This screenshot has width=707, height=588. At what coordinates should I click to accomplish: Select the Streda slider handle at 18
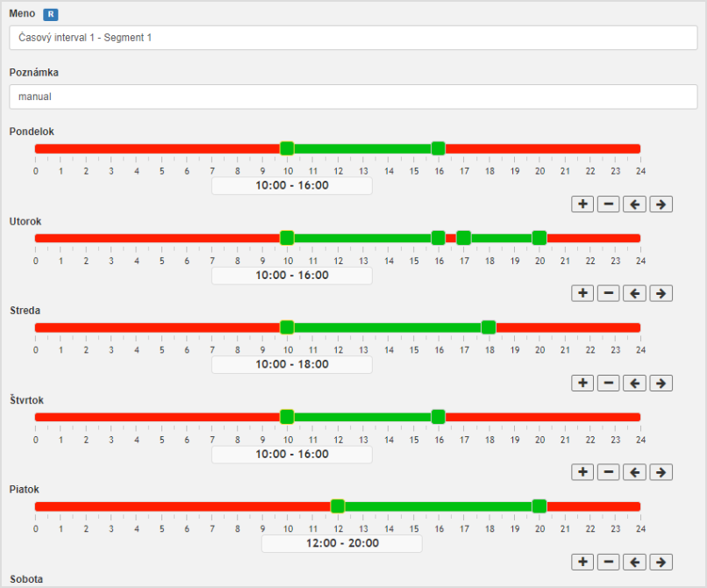[x=489, y=327]
